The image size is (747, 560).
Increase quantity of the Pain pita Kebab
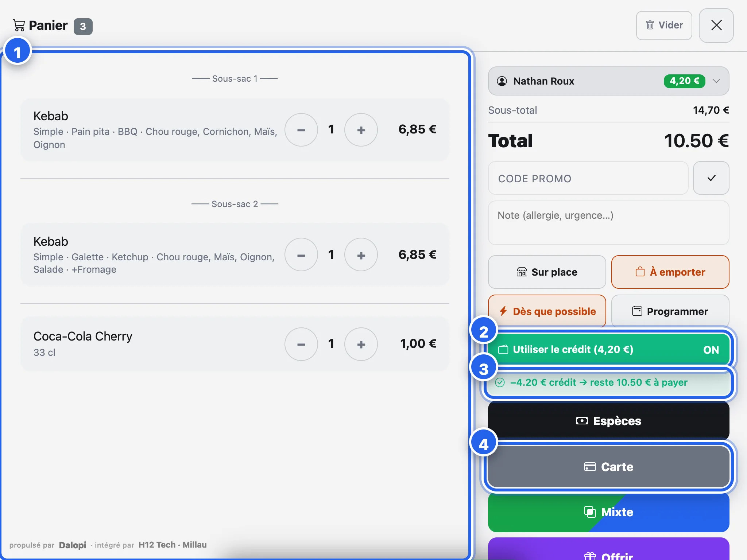(361, 130)
